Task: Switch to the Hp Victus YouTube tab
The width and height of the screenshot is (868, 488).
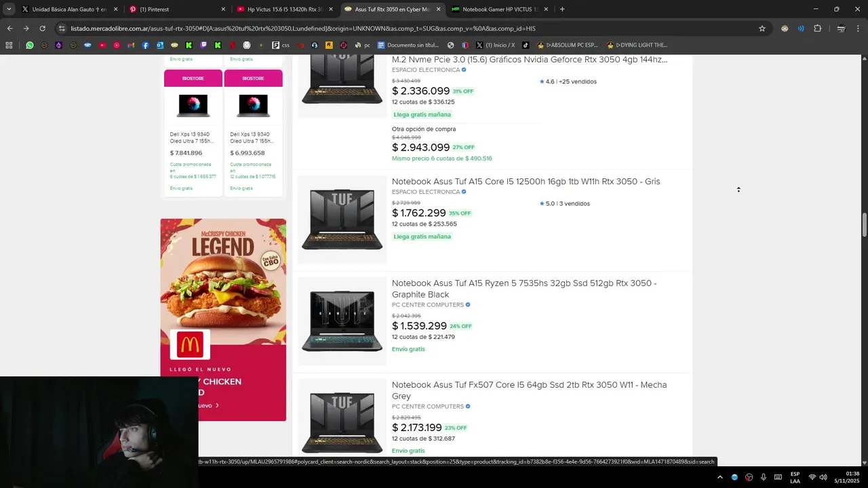Action: click(x=285, y=9)
